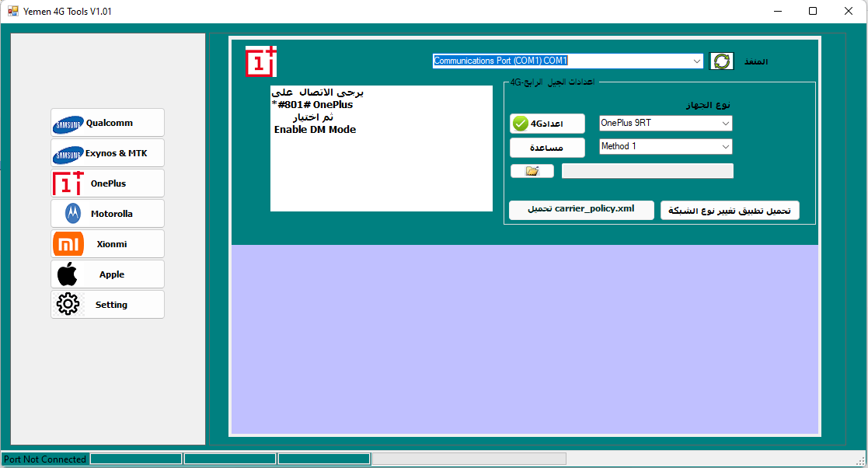Click the network type change app button
This screenshot has width=868, height=468.
[729, 210]
